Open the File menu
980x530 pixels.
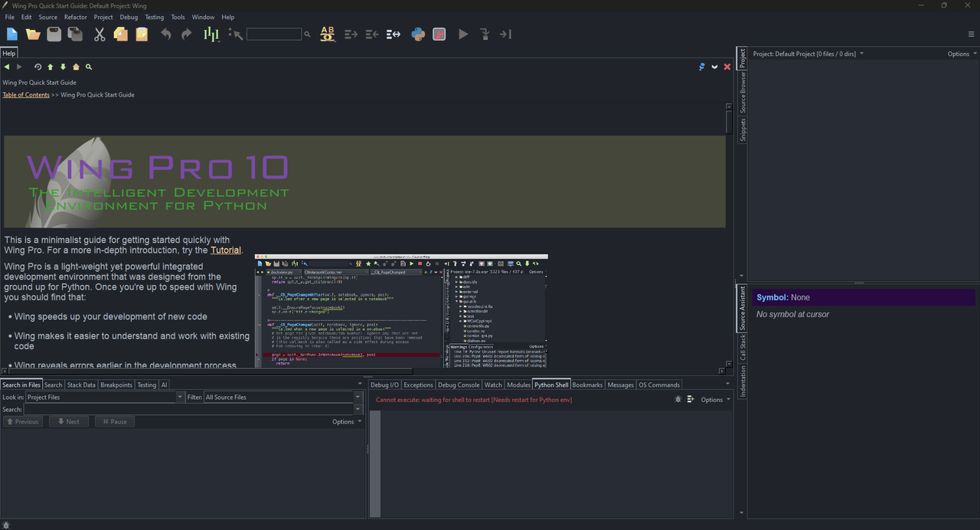click(9, 17)
